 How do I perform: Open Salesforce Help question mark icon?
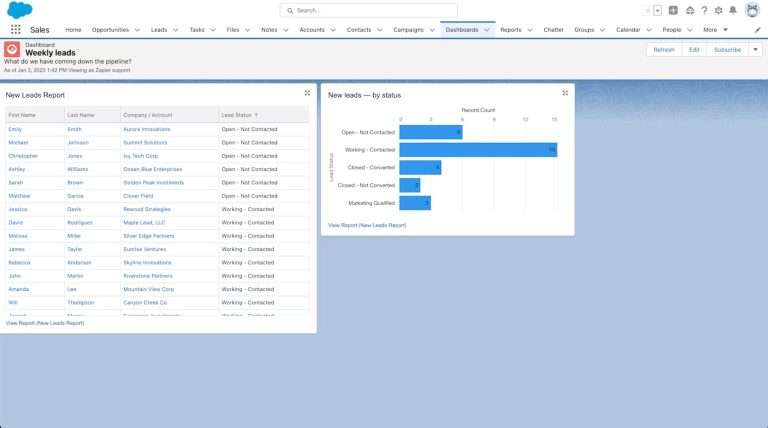click(704, 10)
